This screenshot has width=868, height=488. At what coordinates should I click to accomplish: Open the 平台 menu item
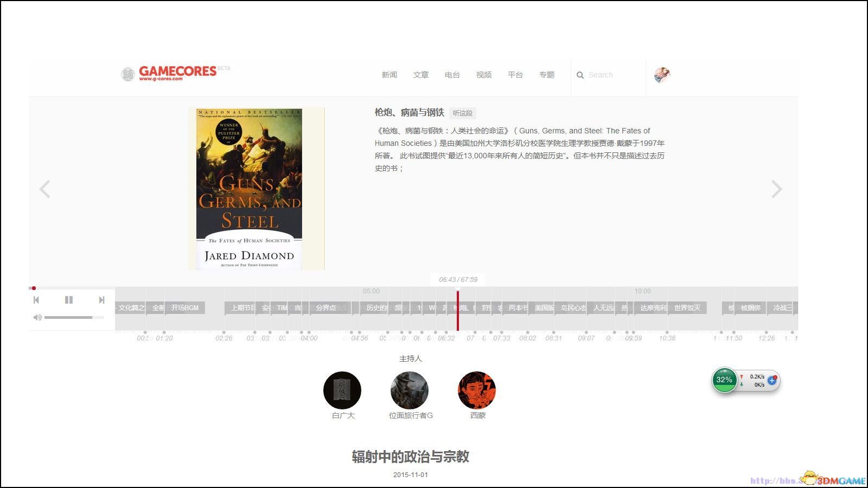[515, 75]
